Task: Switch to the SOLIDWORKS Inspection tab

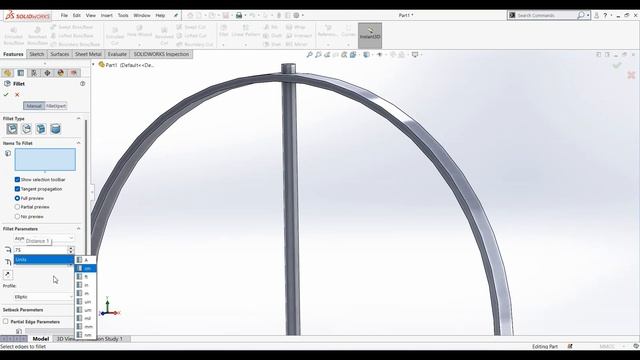Action: (161, 54)
